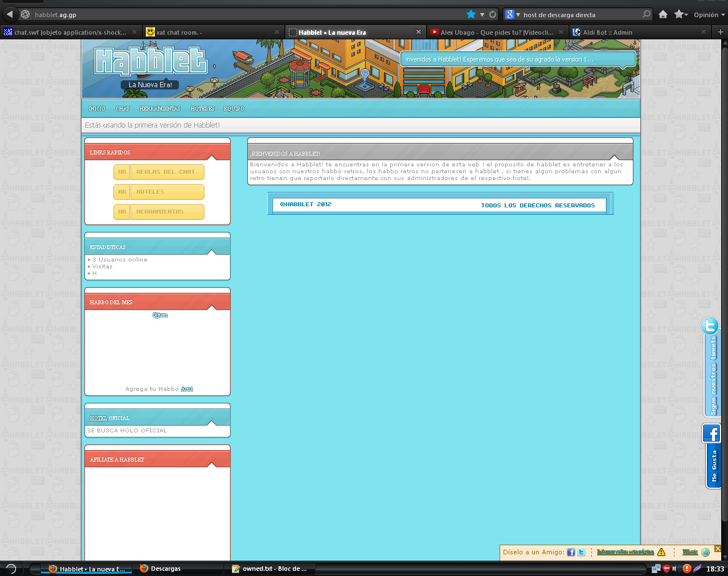728x576 pixels.
Task: Click the site identity globe icon
Action: (x=25, y=14)
